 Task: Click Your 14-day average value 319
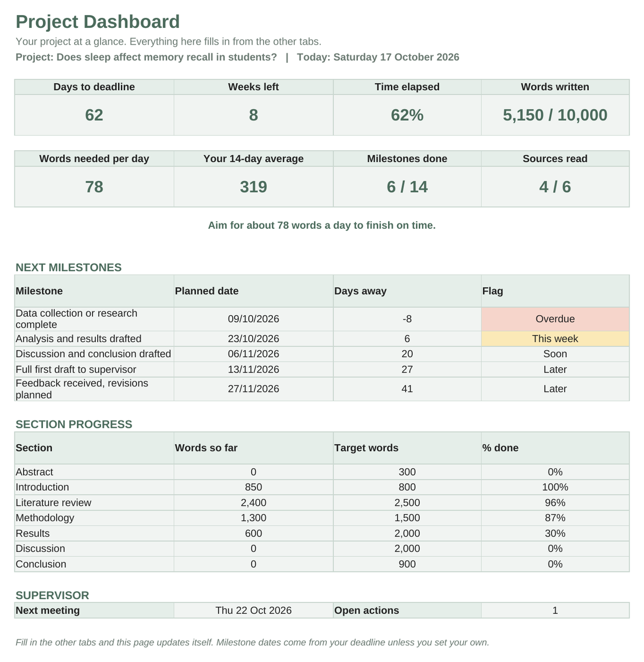(x=253, y=187)
